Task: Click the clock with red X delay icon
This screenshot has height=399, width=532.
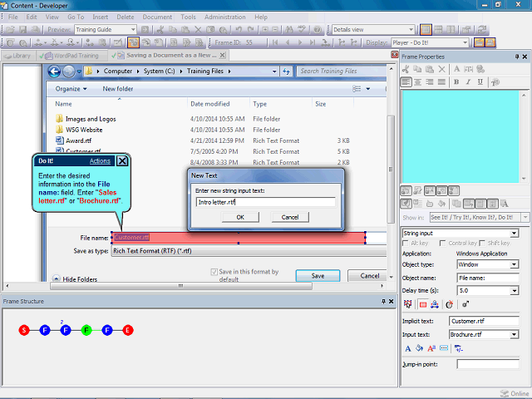Action: pyautogui.click(x=450, y=305)
